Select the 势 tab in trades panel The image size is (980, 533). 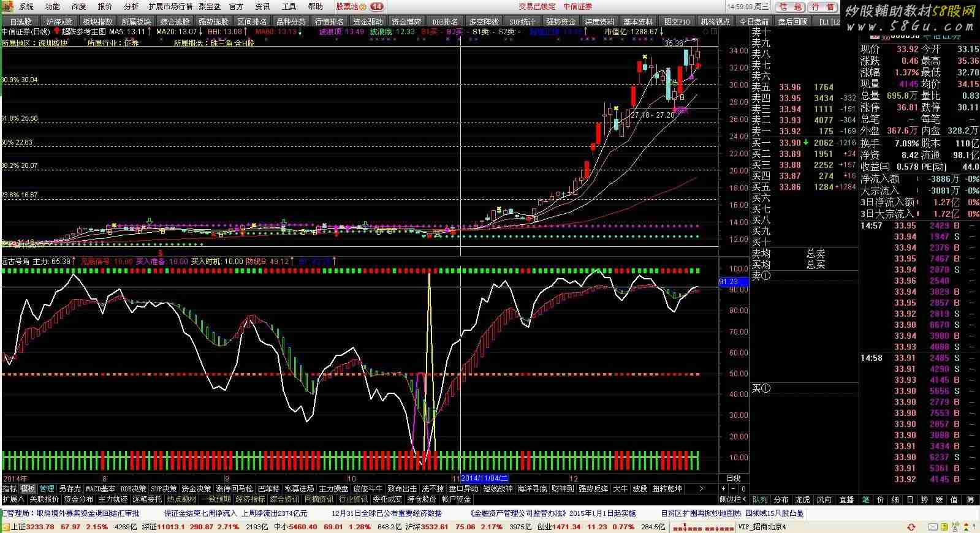click(x=924, y=500)
